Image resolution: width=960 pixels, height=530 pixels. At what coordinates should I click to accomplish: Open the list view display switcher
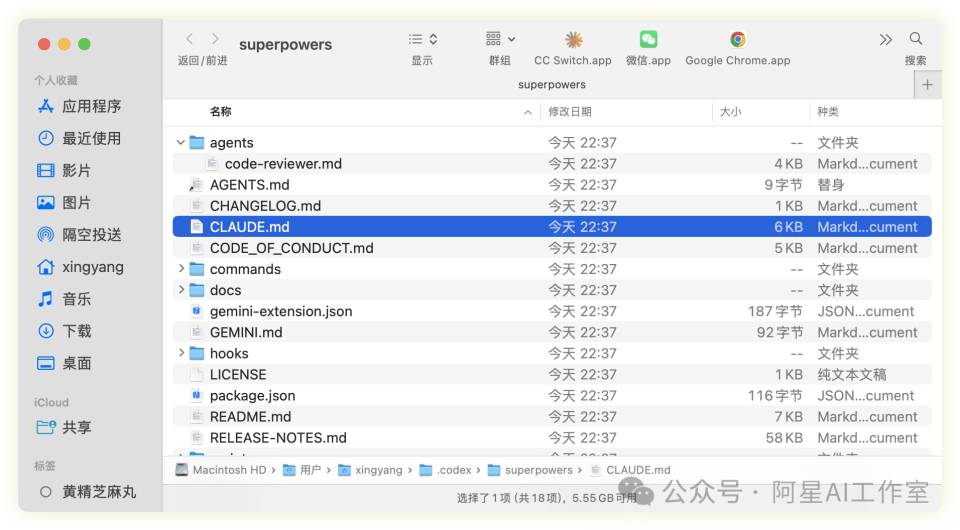tap(422, 39)
